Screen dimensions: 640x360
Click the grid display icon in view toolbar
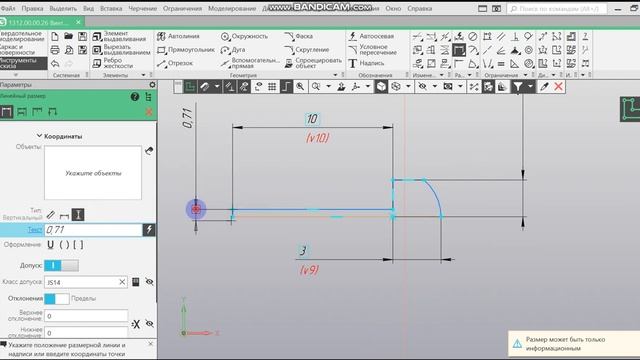[x=272, y=87]
